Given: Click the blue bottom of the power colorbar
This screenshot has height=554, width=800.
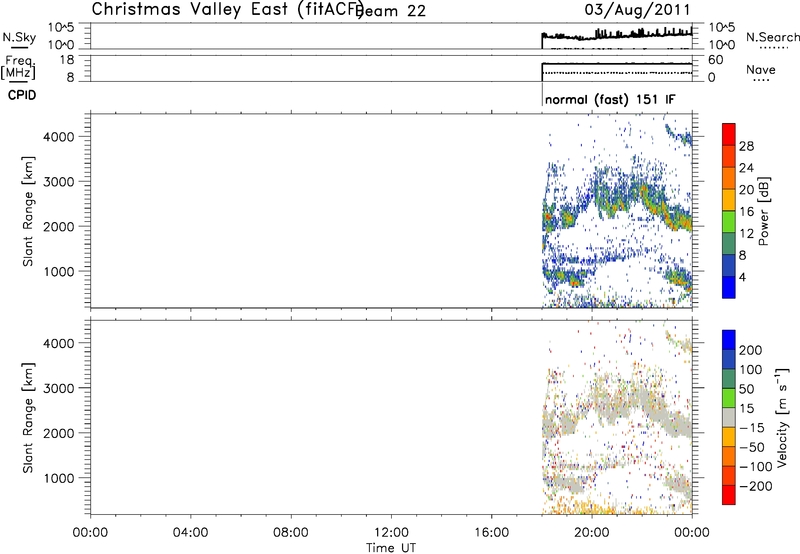Looking at the screenshot, I should pos(729,287).
